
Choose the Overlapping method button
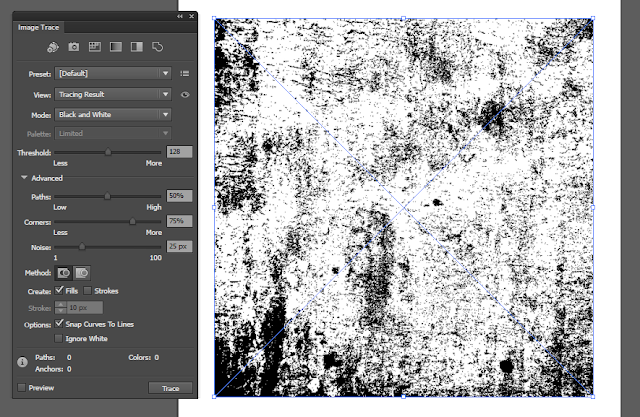82,273
